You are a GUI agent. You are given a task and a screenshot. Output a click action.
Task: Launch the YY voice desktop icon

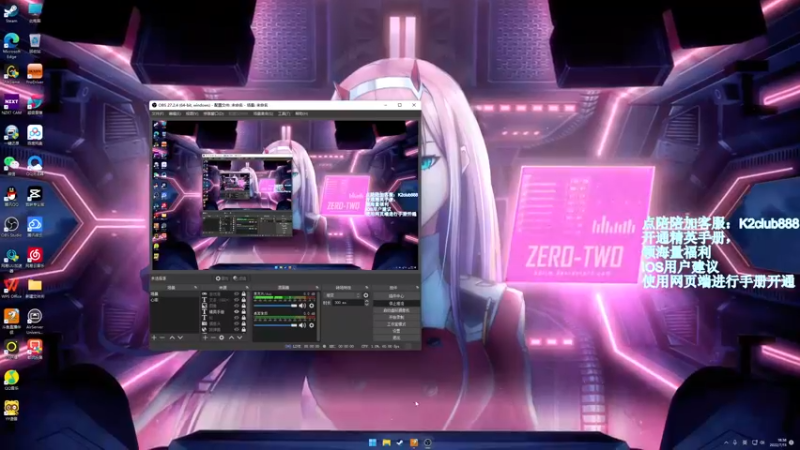11,410
